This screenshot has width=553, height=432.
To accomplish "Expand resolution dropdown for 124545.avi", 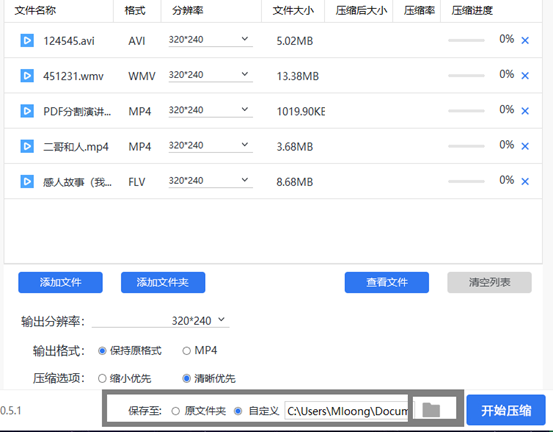I will pyautogui.click(x=211, y=40).
